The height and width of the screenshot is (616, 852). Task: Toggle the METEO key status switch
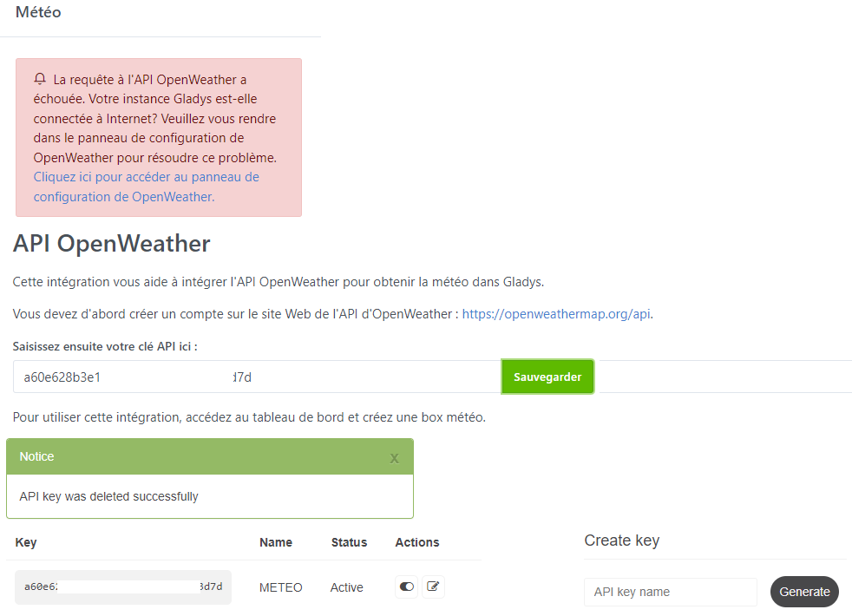[x=407, y=587]
